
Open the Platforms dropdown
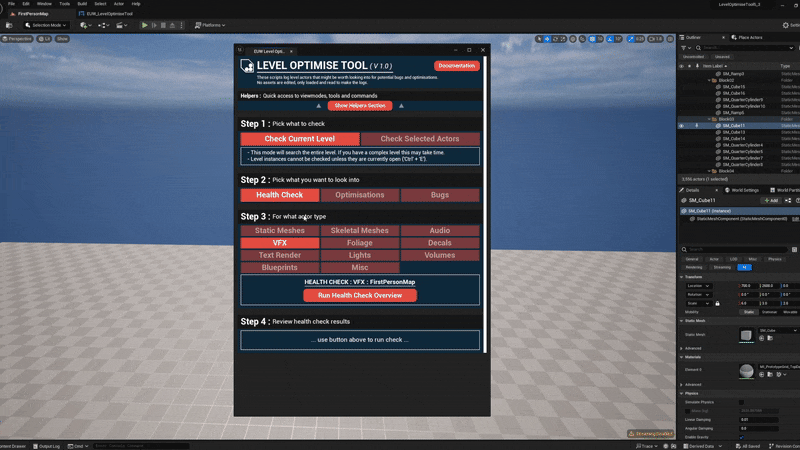[x=210, y=25]
